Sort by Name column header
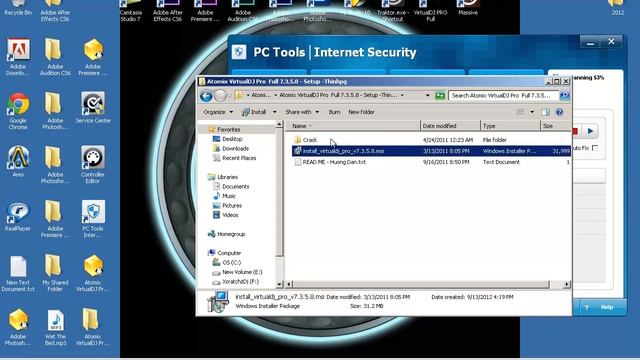This screenshot has height=360, width=640. click(x=353, y=126)
